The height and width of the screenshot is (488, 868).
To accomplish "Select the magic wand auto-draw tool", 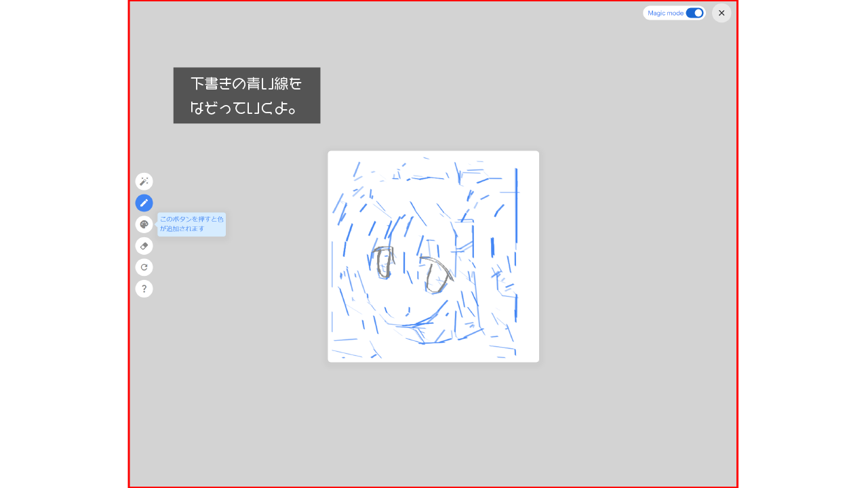I will pyautogui.click(x=144, y=181).
